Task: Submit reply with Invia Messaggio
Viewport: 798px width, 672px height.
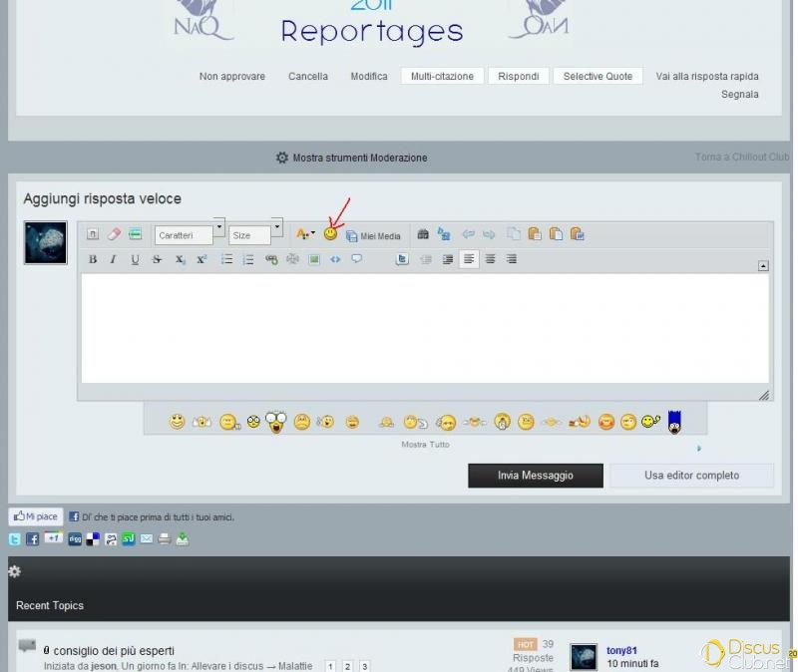Action: click(536, 476)
